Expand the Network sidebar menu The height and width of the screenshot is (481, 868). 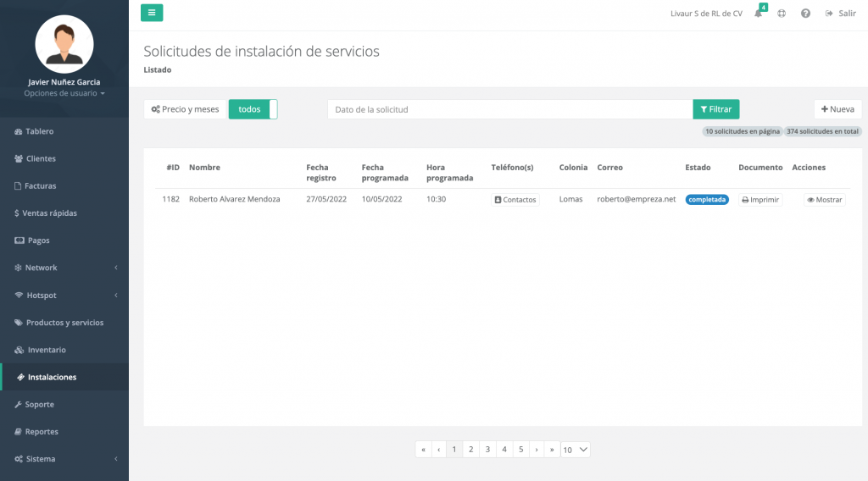pos(64,268)
